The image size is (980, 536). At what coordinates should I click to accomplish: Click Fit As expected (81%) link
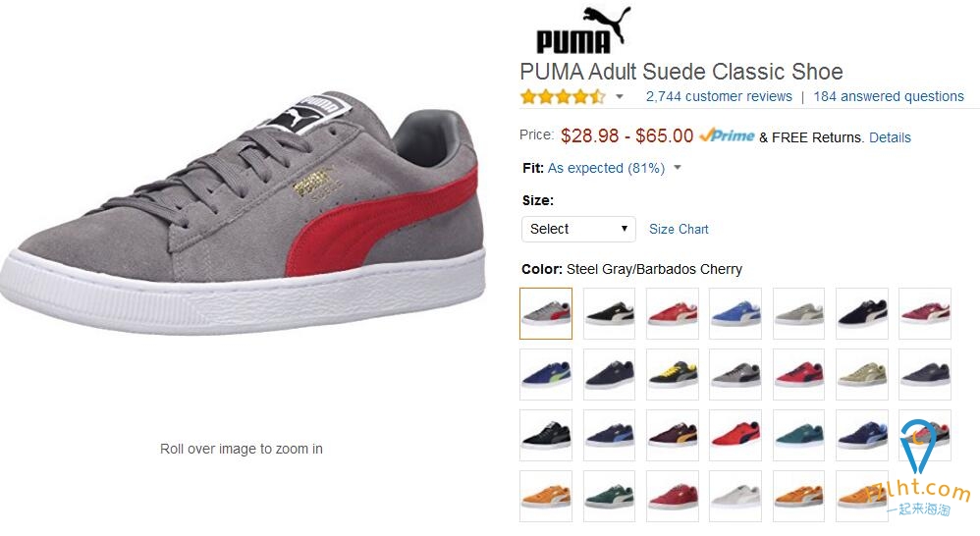[x=606, y=168]
